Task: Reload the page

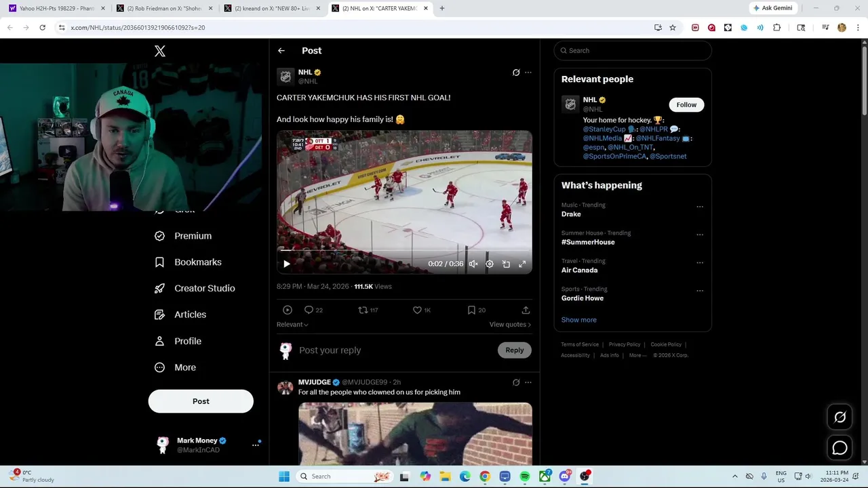Action: [x=42, y=28]
